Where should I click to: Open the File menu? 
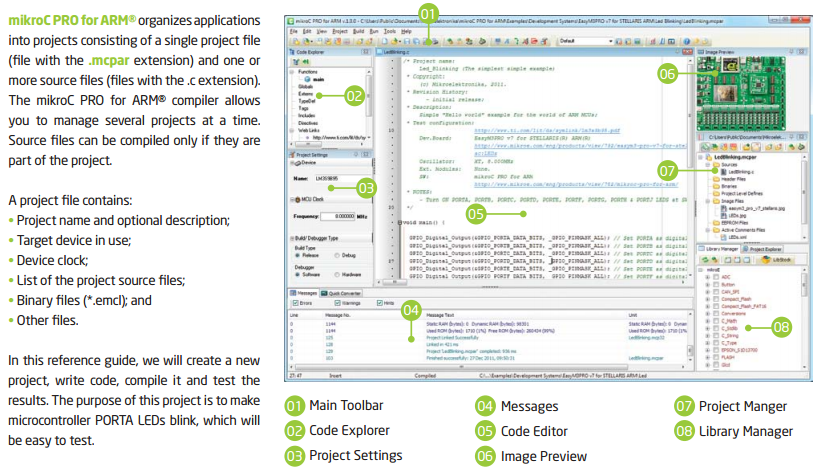[x=294, y=31]
